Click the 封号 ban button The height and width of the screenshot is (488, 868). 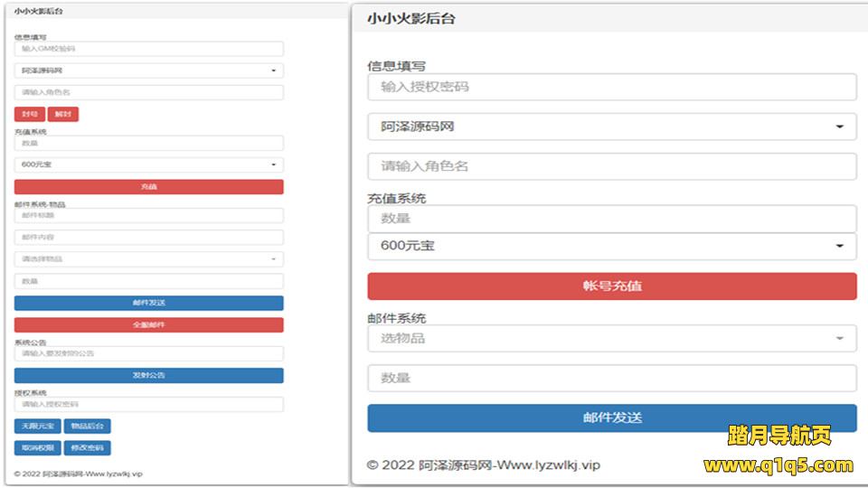click(29, 114)
